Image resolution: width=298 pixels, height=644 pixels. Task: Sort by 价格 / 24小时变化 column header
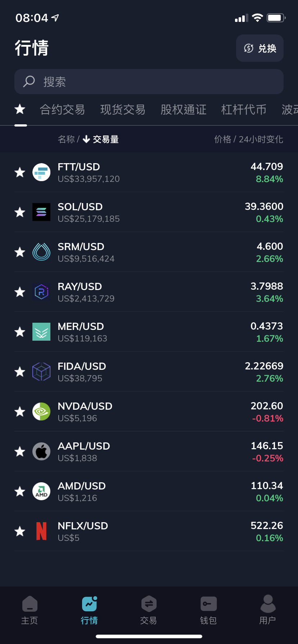pos(249,139)
